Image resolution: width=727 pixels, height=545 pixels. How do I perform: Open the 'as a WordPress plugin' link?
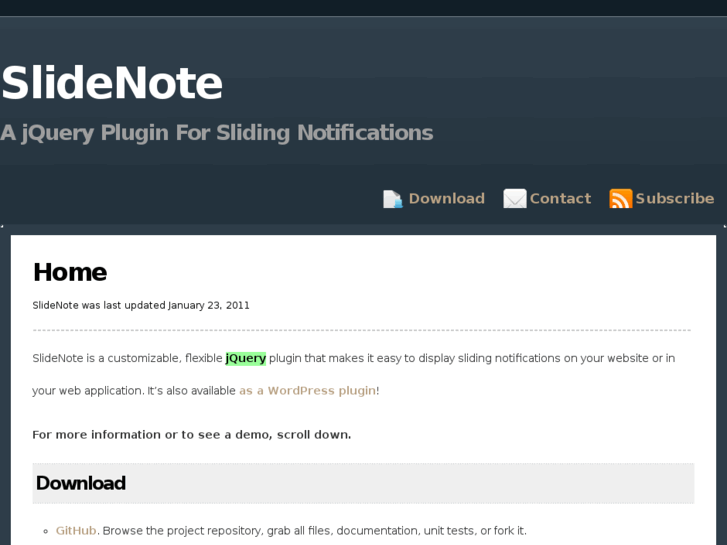307,391
